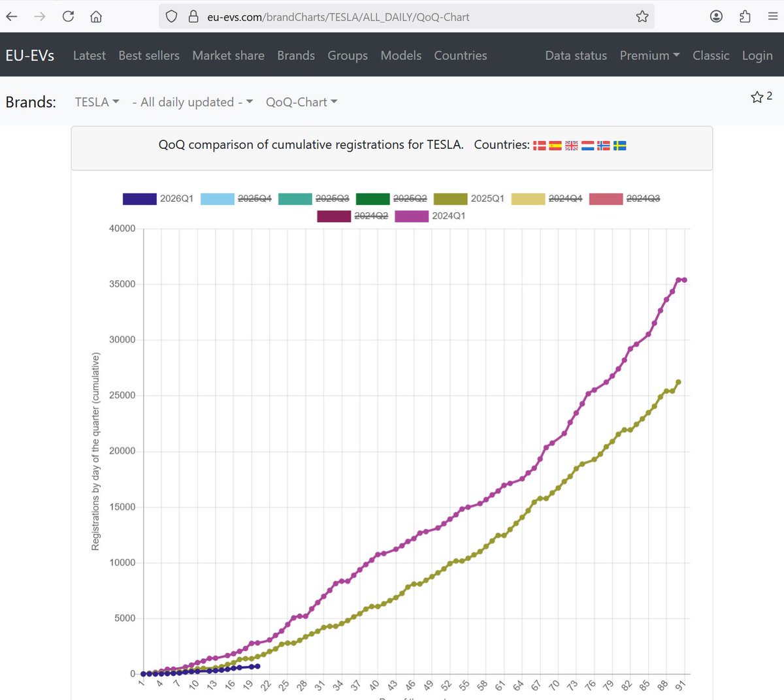This screenshot has width=784, height=700.
Task: Expand the Premium dropdown menu
Action: tap(650, 56)
